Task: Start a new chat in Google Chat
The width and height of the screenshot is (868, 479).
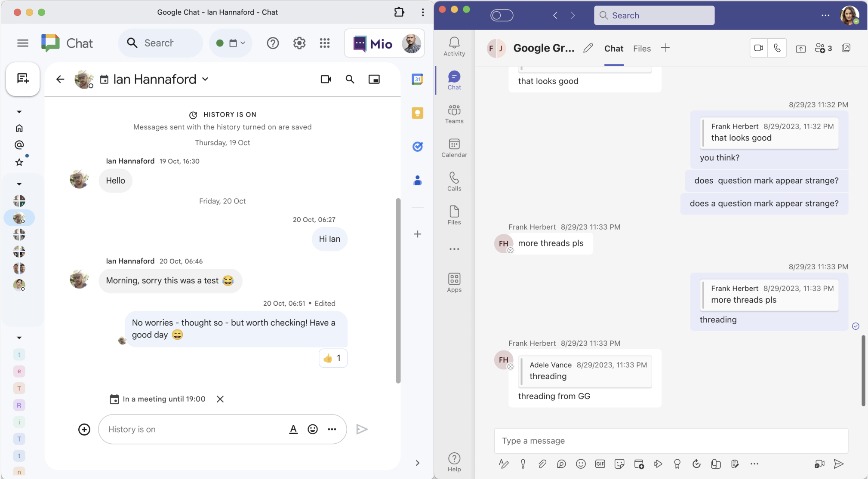Action: [23, 79]
